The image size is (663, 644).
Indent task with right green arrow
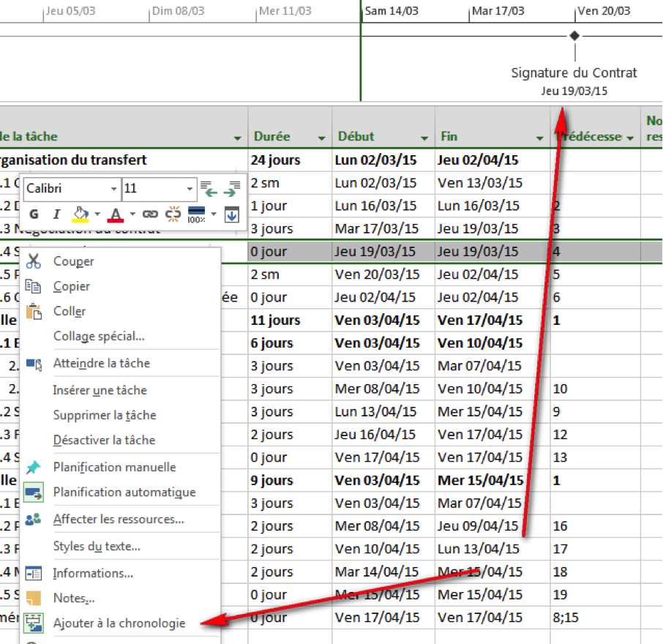pyautogui.click(x=232, y=189)
